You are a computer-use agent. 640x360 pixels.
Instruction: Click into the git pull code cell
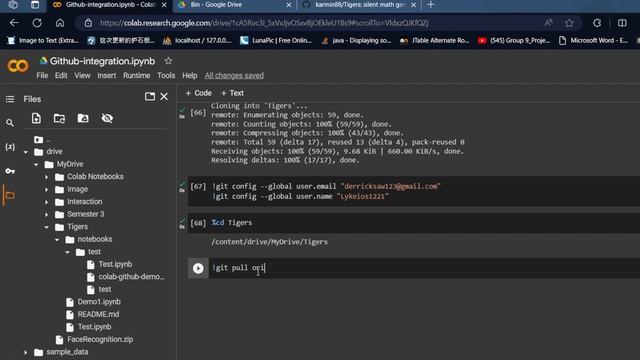(424, 268)
